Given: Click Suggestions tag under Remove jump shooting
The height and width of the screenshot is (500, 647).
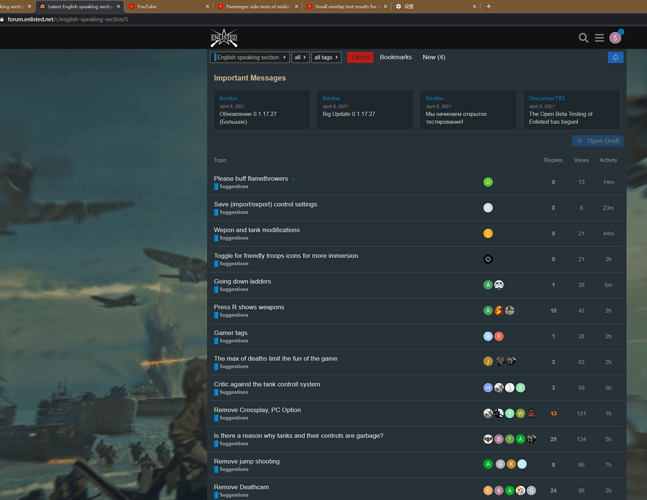Looking at the screenshot, I should tap(231, 469).
